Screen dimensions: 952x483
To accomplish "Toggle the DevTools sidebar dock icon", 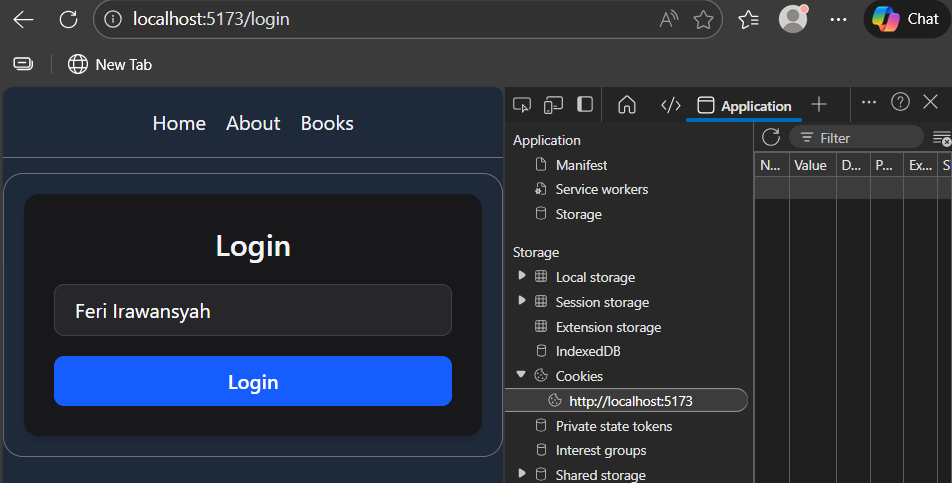I will coord(585,104).
